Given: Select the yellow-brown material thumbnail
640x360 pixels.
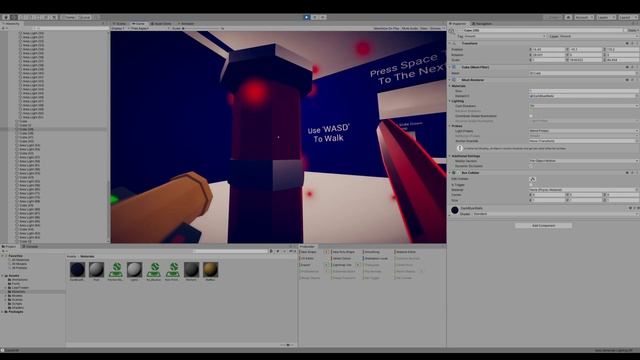Looking at the screenshot, I should (x=210, y=270).
